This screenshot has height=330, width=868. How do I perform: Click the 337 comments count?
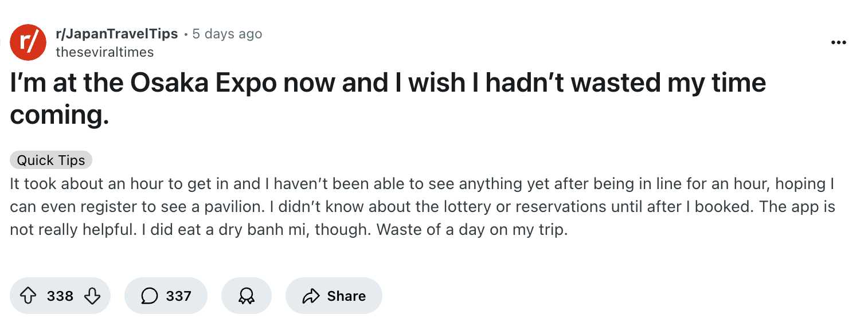[178, 296]
